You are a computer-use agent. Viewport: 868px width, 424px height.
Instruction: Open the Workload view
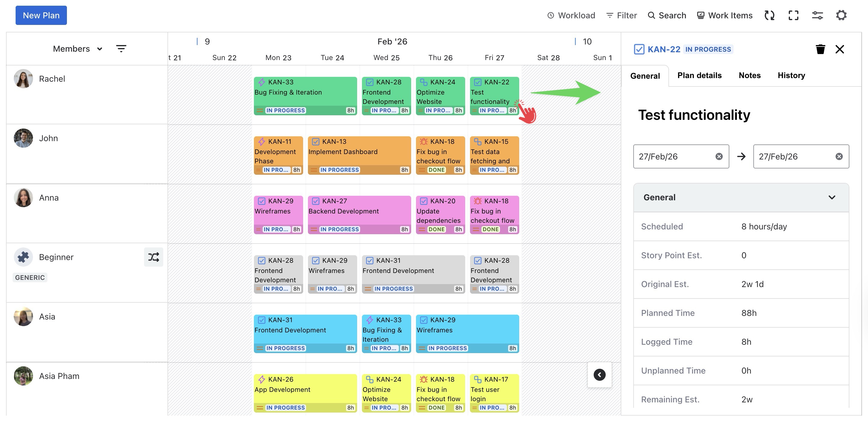click(571, 15)
